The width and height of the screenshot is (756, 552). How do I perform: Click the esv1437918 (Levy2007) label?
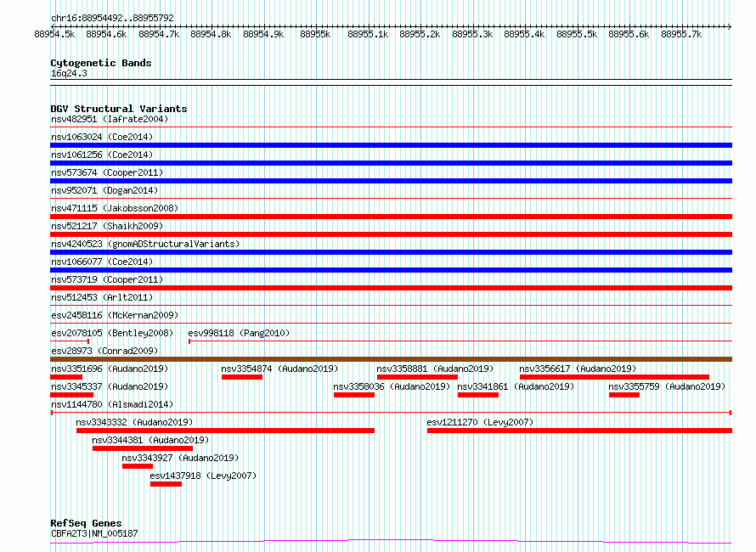click(203, 476)
